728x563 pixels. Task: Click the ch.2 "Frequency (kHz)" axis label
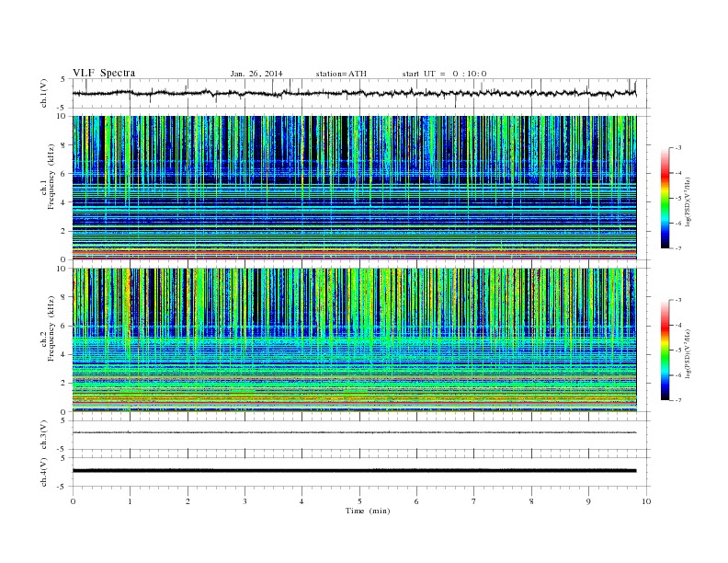point(51,327)
